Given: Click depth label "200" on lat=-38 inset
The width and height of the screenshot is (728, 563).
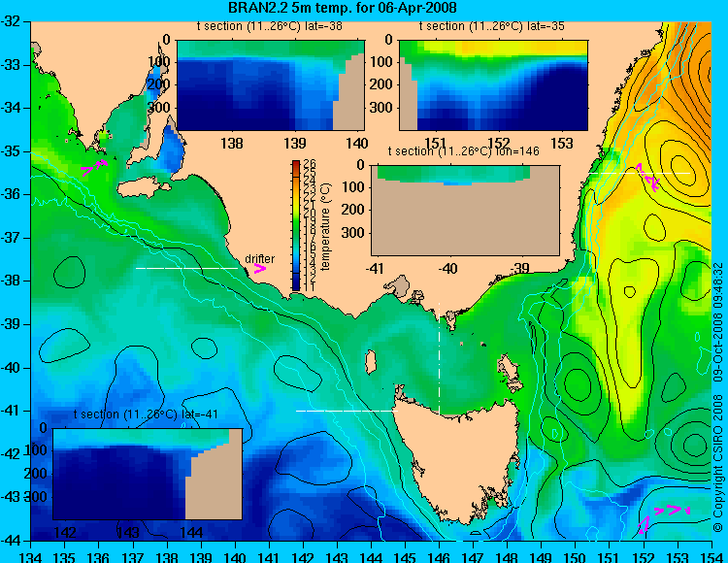Looking at the screenshot, I should (160, 84).
